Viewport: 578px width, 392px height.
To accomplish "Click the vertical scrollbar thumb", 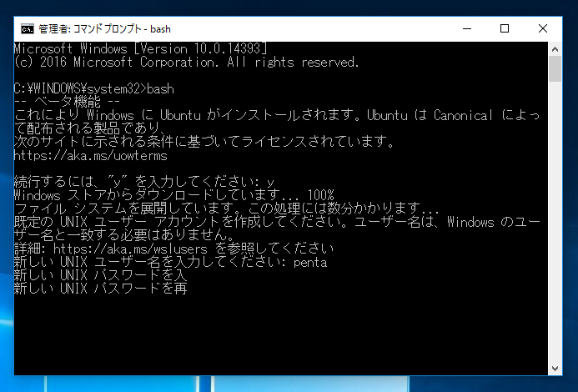I will 555,69.
